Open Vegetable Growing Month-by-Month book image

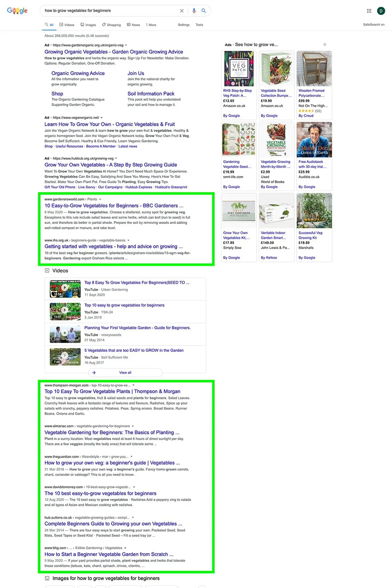point(277,140)
